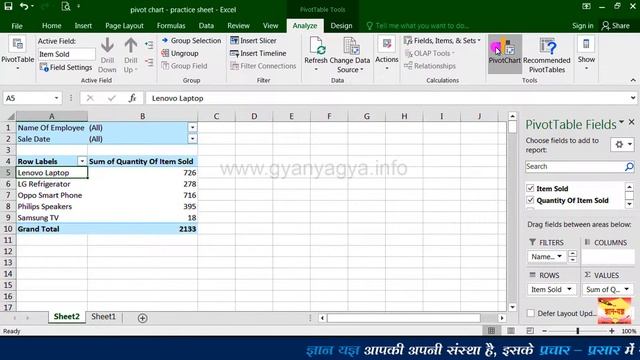Click the zoom out minus button

click(x=544, y=331)
